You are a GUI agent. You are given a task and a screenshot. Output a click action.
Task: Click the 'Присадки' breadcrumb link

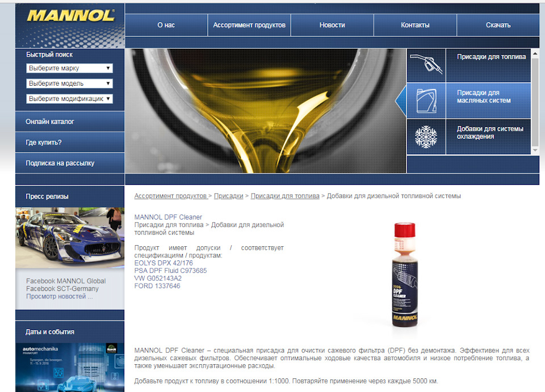[x=229, y=196]
